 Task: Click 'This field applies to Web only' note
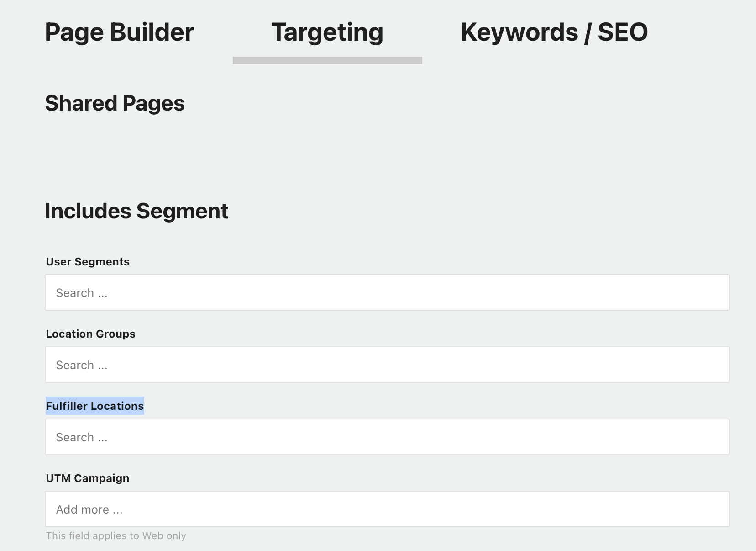[116, 535]
